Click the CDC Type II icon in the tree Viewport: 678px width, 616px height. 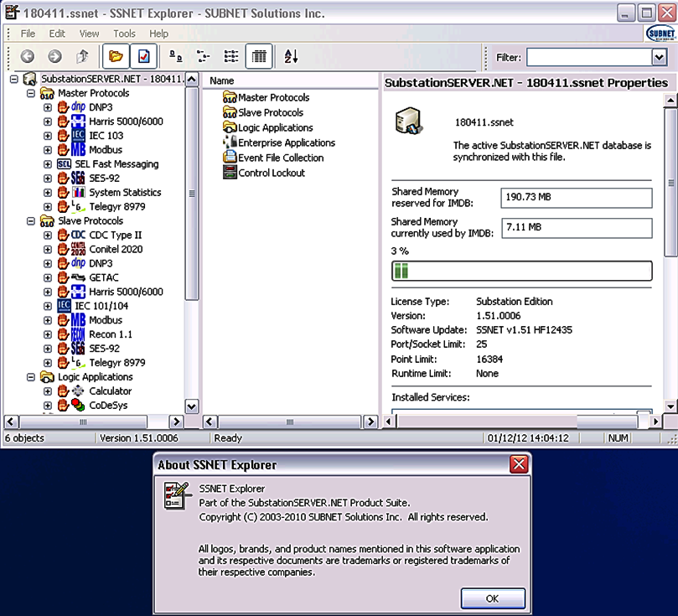coord(78,236)
